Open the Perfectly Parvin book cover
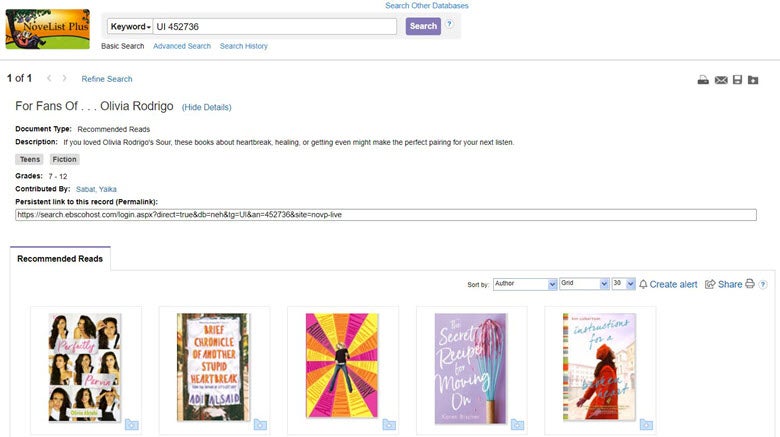The width and height of the screenshot is (780, 437). click(x=85, y=368)
